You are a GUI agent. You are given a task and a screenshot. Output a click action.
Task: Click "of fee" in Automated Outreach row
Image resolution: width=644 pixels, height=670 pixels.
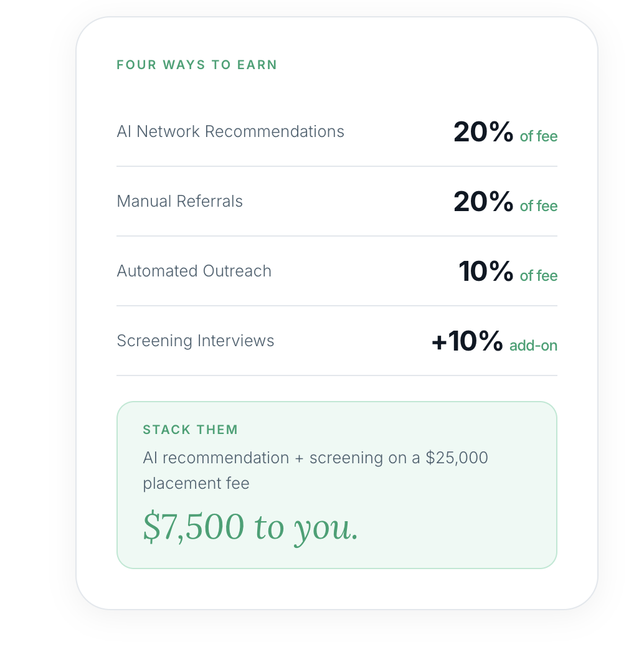(539, 276)
